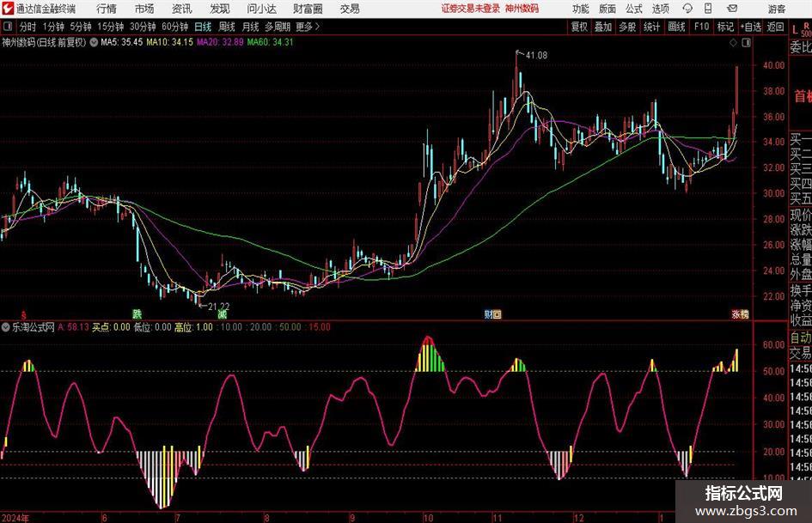812x523 pixels.
Task: Click the 返回 back button
Action: coord(775,27)
